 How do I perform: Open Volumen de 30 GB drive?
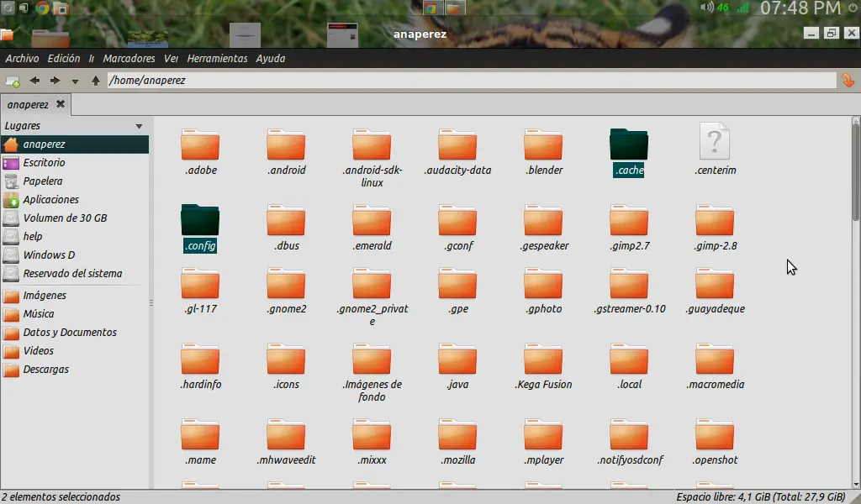click(x=75, y=218)
